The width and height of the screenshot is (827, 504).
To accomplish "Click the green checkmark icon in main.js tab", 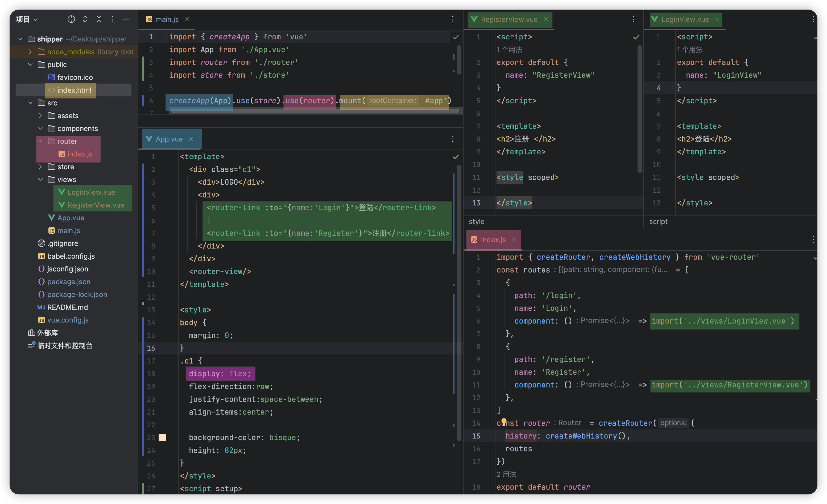I will [x=456, y=37].
